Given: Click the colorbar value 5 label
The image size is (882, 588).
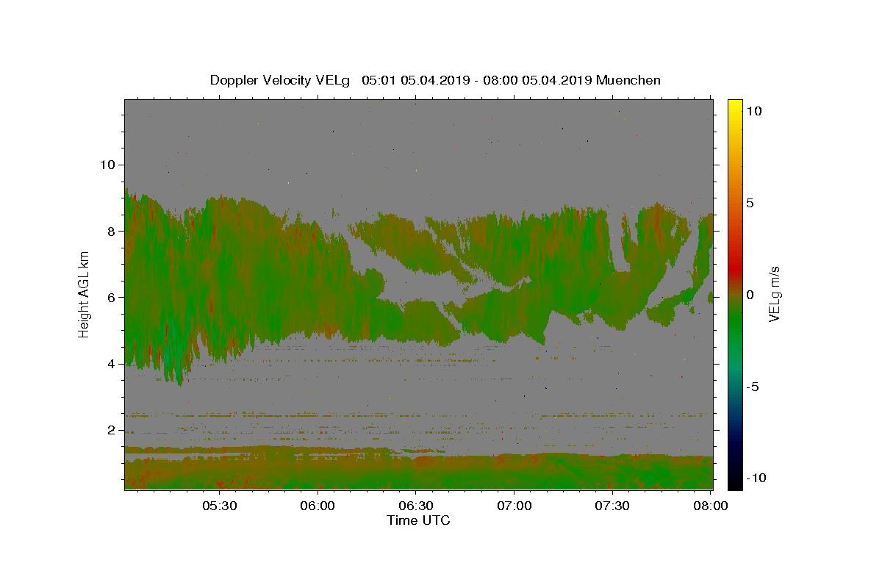Looking at the screenshot, I should point(750,203).
